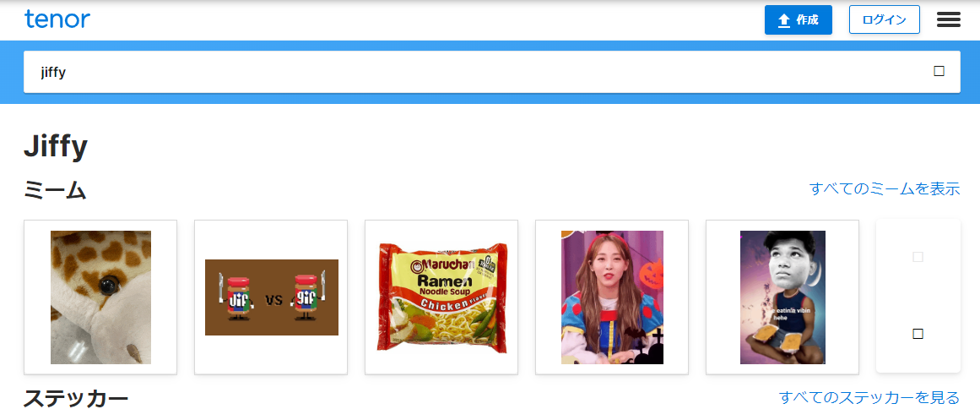Open the meditating man with food meme

point(782,297)
